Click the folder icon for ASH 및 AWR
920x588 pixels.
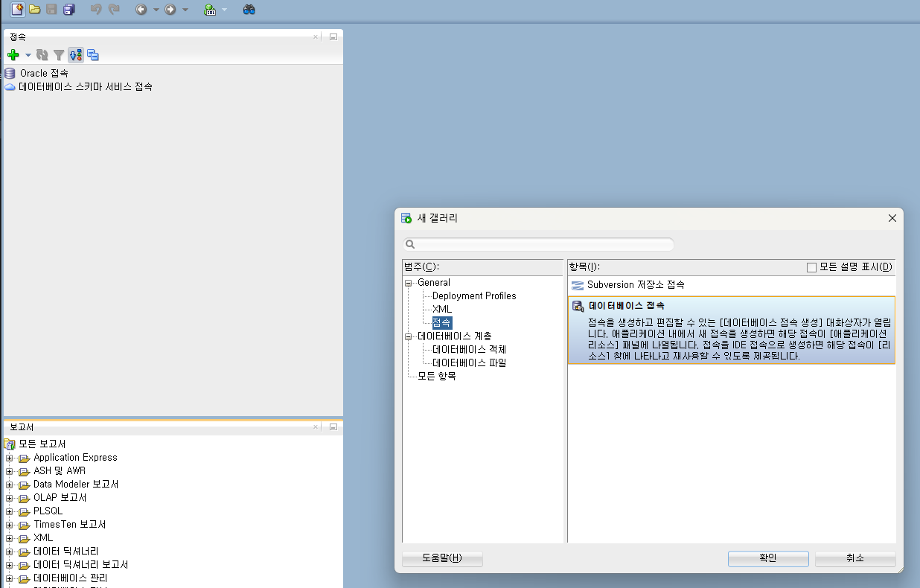click(24, 471)
